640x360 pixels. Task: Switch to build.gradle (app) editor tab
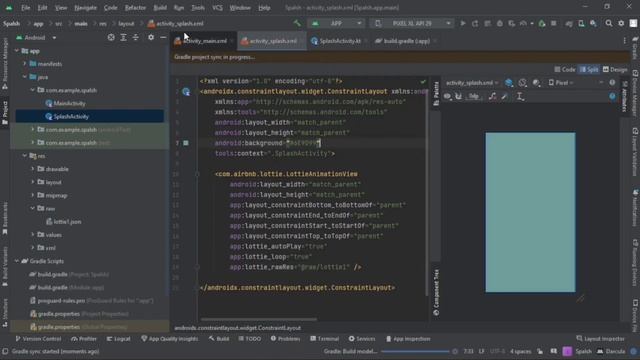click(406, 41)
